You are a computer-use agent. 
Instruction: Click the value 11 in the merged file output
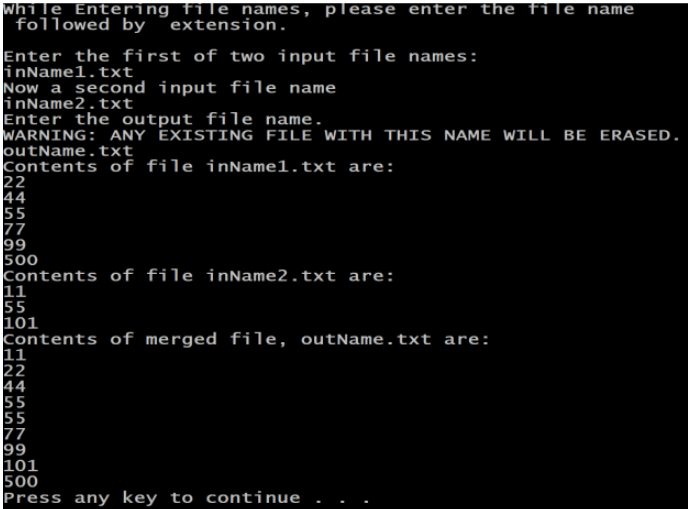14,355
